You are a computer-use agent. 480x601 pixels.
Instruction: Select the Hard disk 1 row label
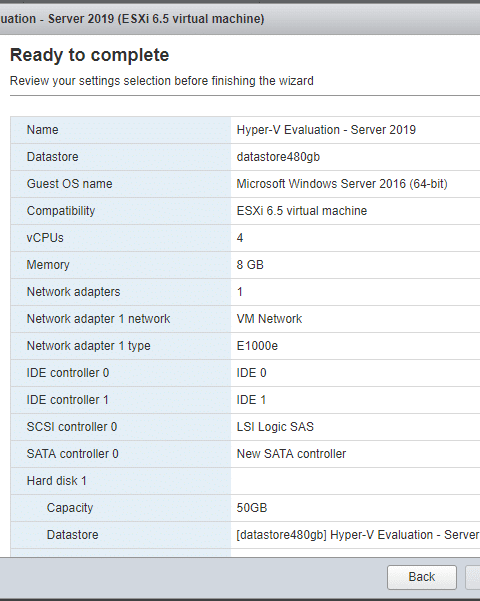pos(56,481)
